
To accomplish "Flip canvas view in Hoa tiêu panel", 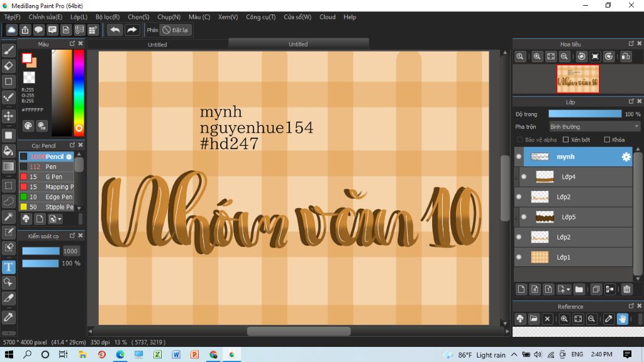I will 626,57.
